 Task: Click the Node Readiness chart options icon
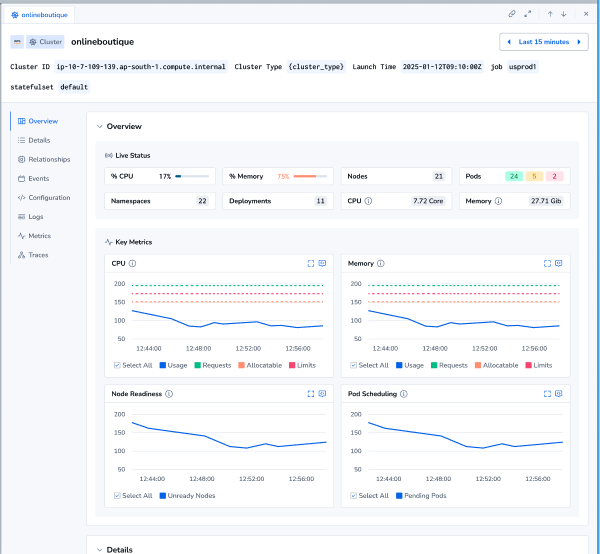[322, 394]
